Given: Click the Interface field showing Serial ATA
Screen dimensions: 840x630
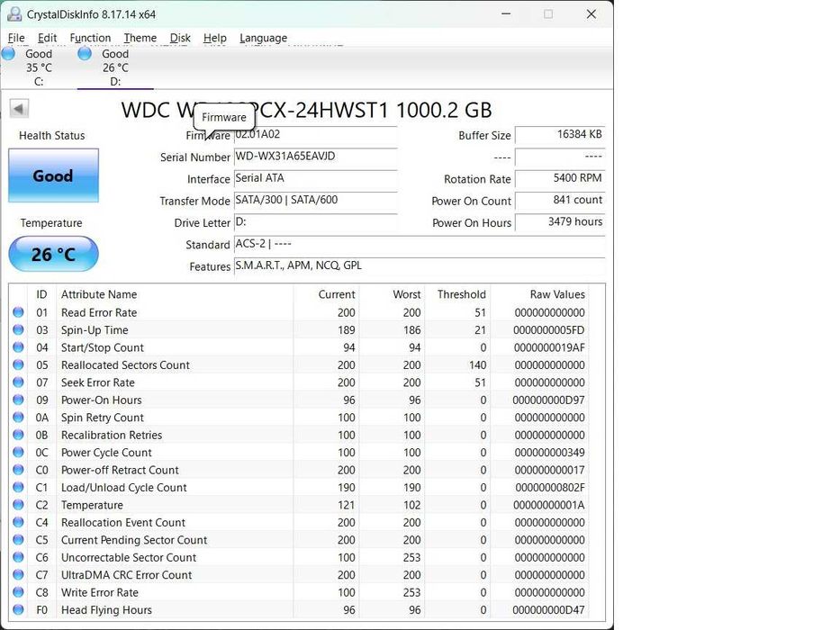Looking at the screenshot, I should coord(315,178).
